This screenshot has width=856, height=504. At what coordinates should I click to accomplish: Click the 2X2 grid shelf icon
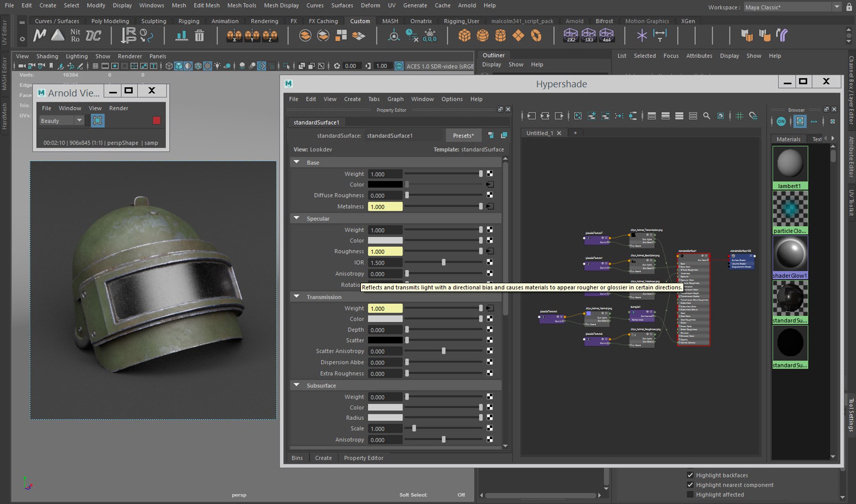[571, 35]
